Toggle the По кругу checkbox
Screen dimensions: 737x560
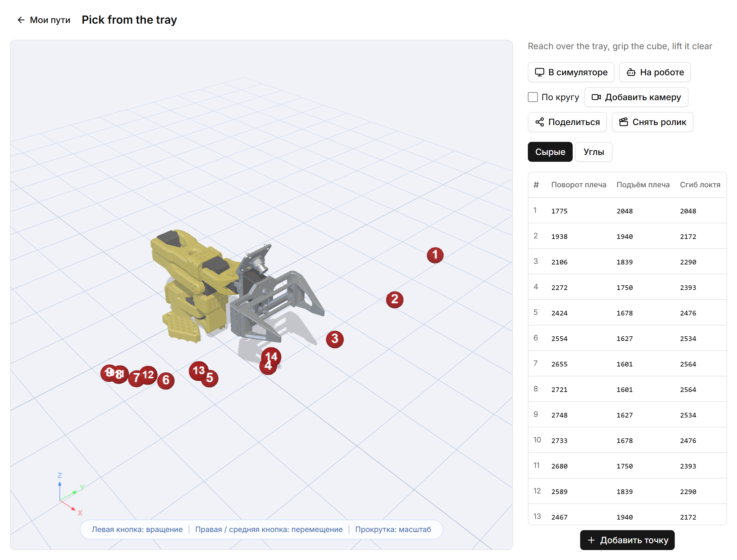[x=533, y=97]
